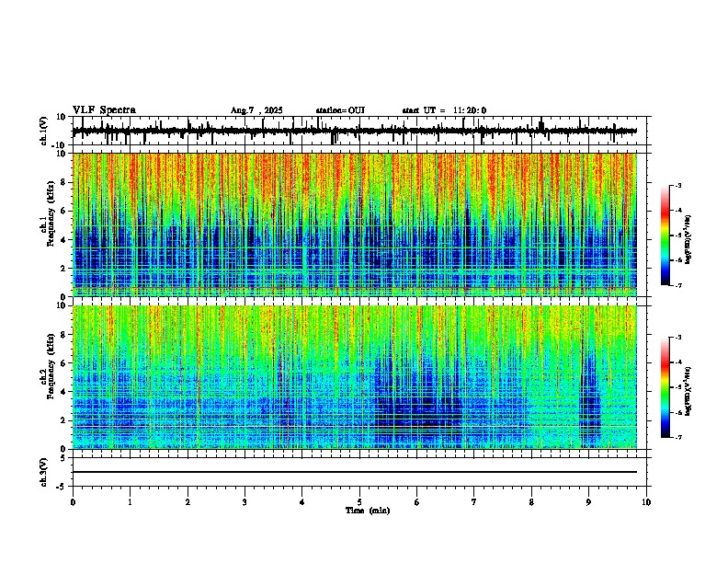This screenshot has height=563, width=728.
Task: Click time axis tick label "3"
Action: tap(245, 502)
